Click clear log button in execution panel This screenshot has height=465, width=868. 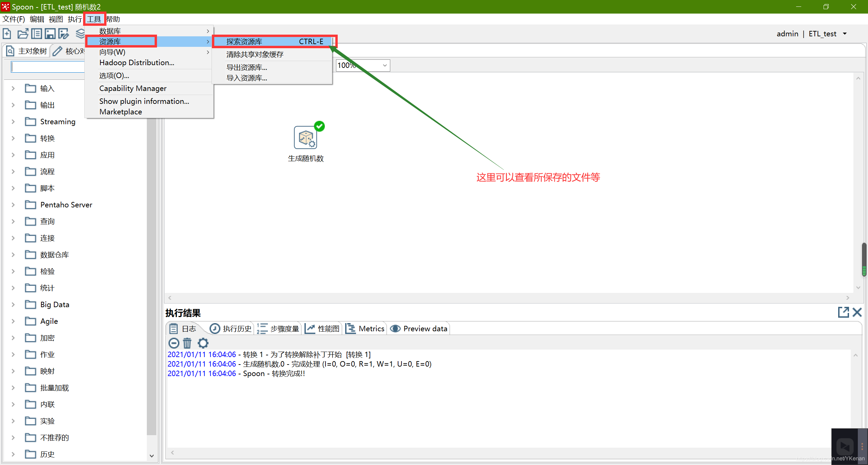pyautogui.click(x=188, y=343)
